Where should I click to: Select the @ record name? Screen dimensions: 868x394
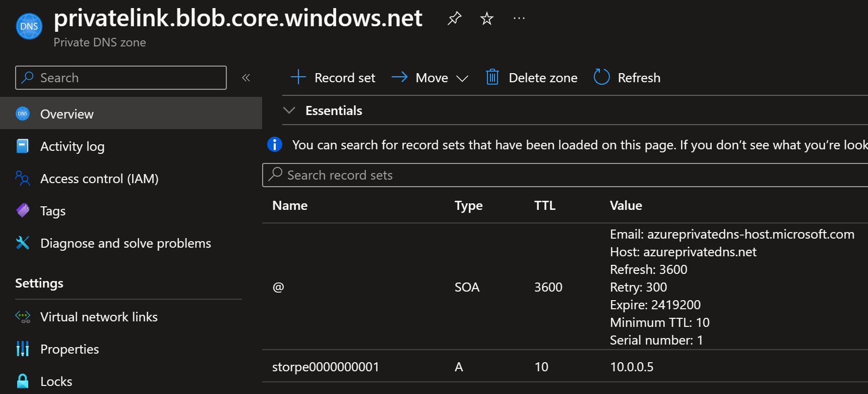[x=278, y=287]
